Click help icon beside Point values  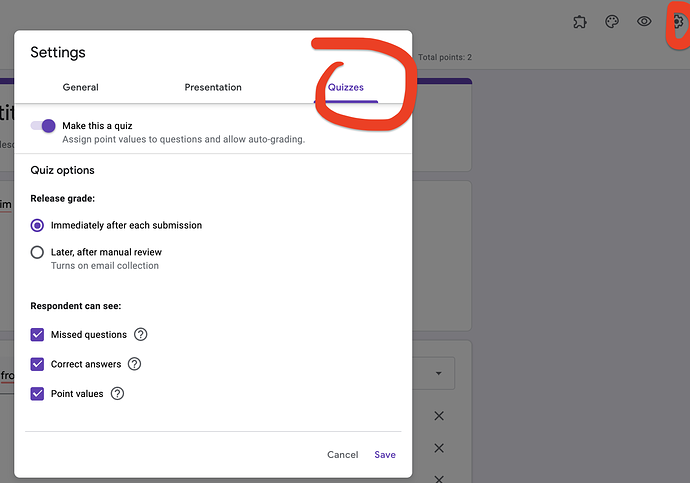(117, 394)
